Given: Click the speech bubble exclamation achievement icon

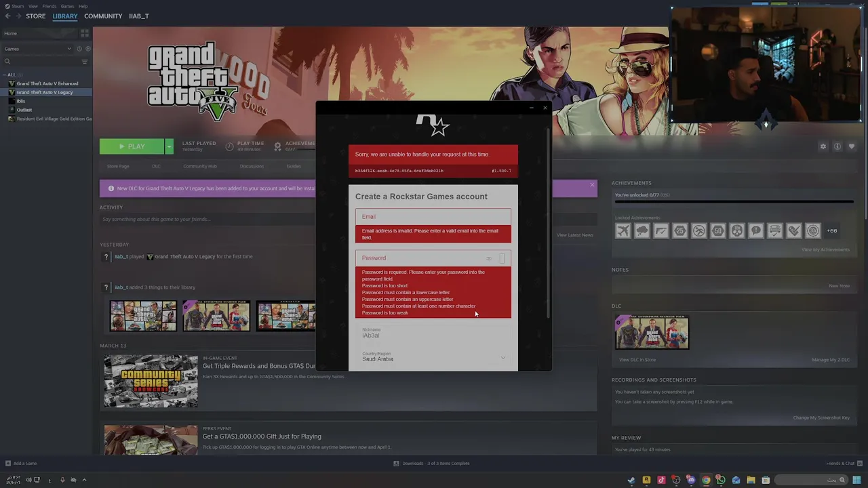Looking at the screenshot, I should tap(756, 230).
